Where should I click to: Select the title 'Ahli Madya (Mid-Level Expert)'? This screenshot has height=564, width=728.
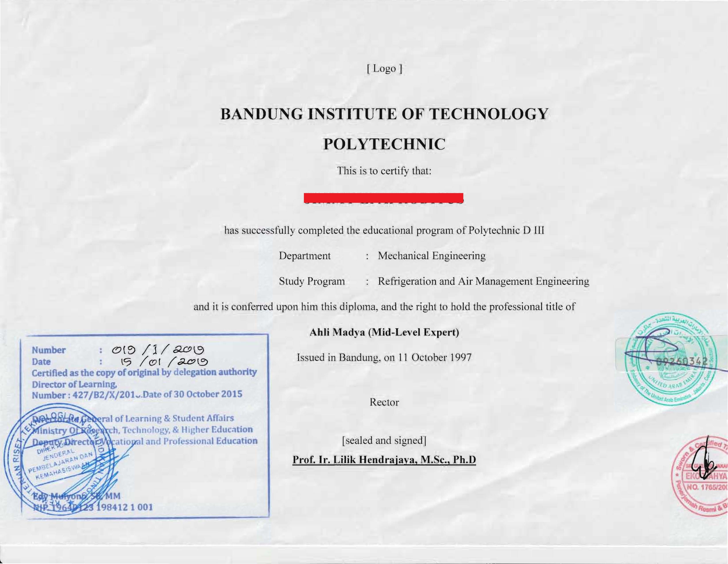tap(384, 332)
